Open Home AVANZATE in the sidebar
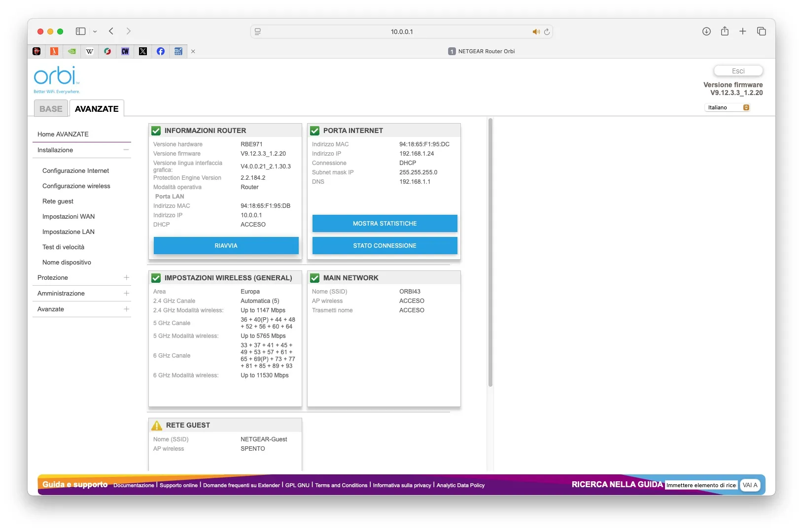 pyautogui.click(x=63, y=134)
